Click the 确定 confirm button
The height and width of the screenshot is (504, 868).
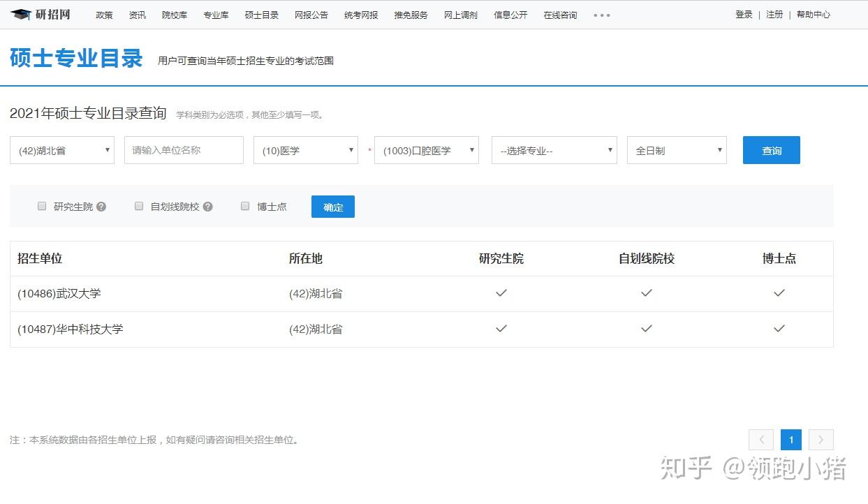pos(333,207)
